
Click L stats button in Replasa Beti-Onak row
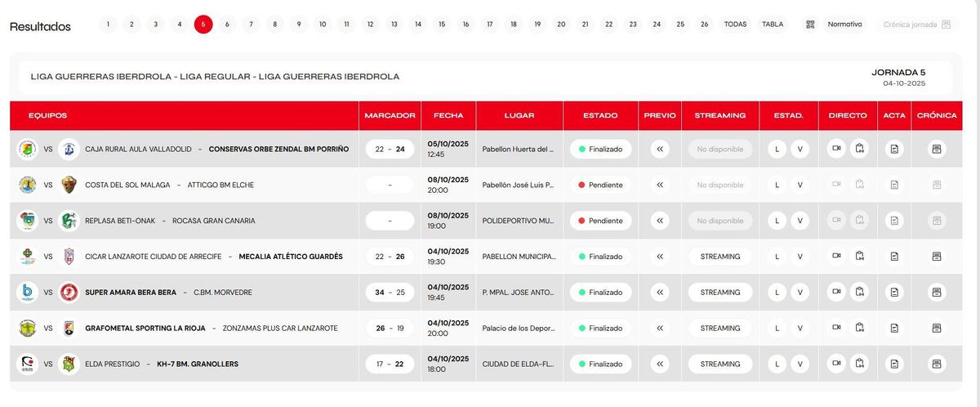[x=777, y=221]
